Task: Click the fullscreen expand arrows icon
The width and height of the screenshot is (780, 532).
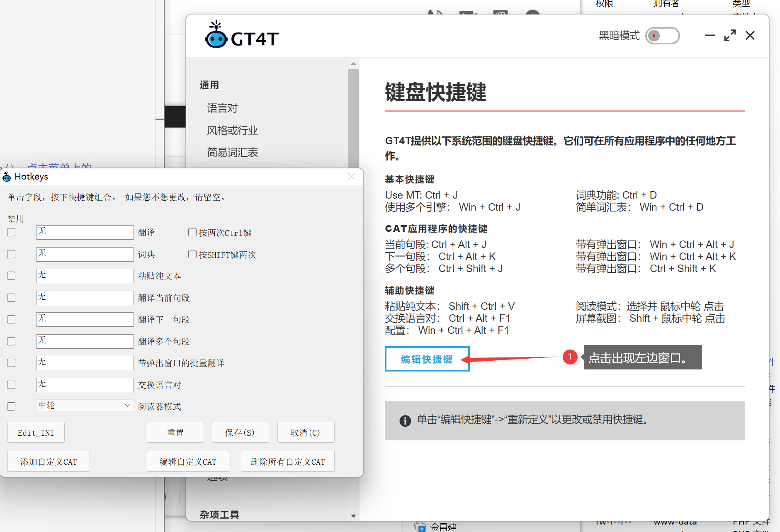Action: pyautogui.click(x=730, y=36)
